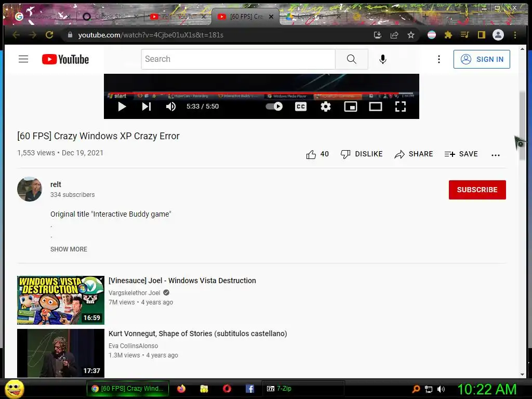The width and height of the screenshot is (532, 399).
Task: Go to YouTube home via logo
Action: pos(65,59)
